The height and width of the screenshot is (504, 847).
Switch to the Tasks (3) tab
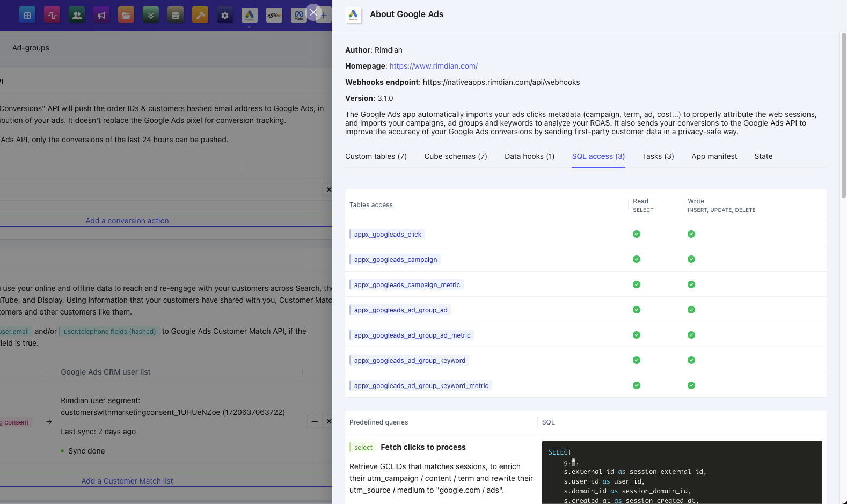pos(658,156)
